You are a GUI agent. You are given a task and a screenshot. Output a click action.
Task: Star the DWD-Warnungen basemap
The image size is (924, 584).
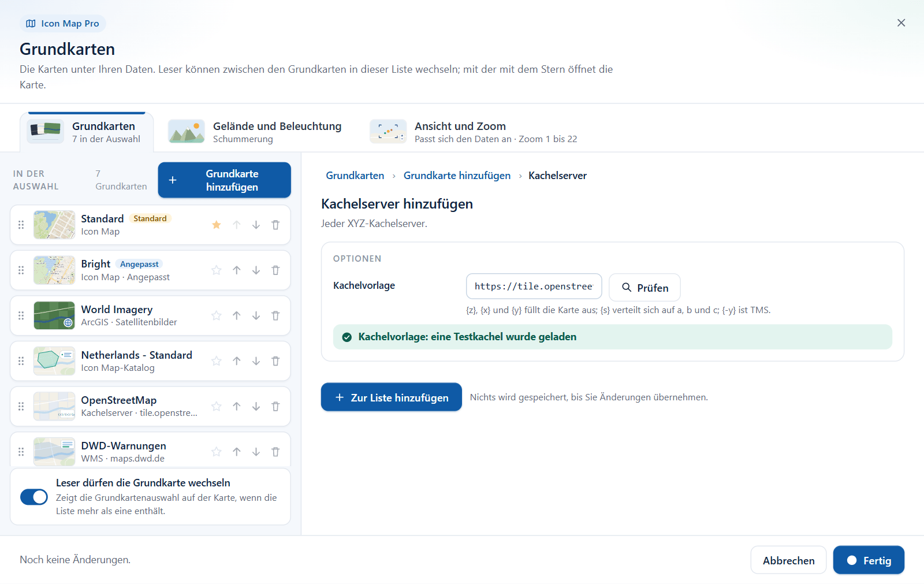(x=217, y=452)
